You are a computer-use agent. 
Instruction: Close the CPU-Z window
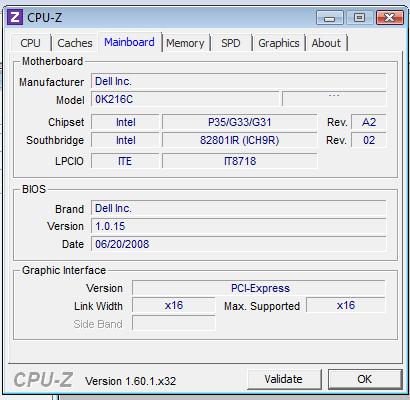click(389, 17)
